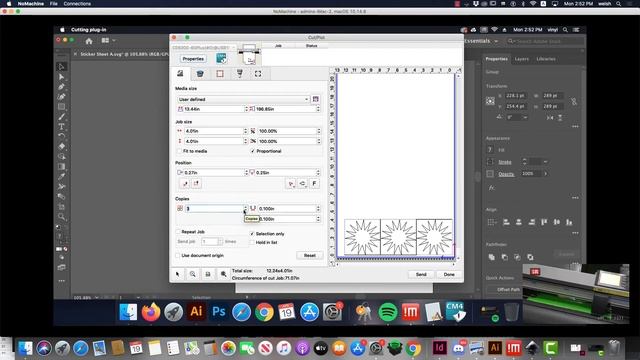This screenshot has width=640, height=360.
Task: Select the Pen tool in Illustrator
Action: 61,87
